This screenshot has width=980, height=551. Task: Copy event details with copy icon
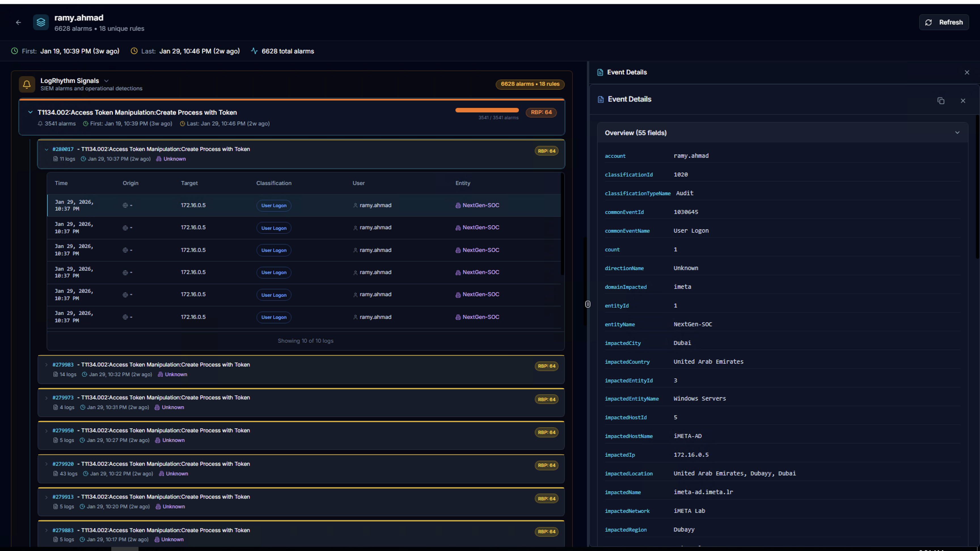point(940,101)
